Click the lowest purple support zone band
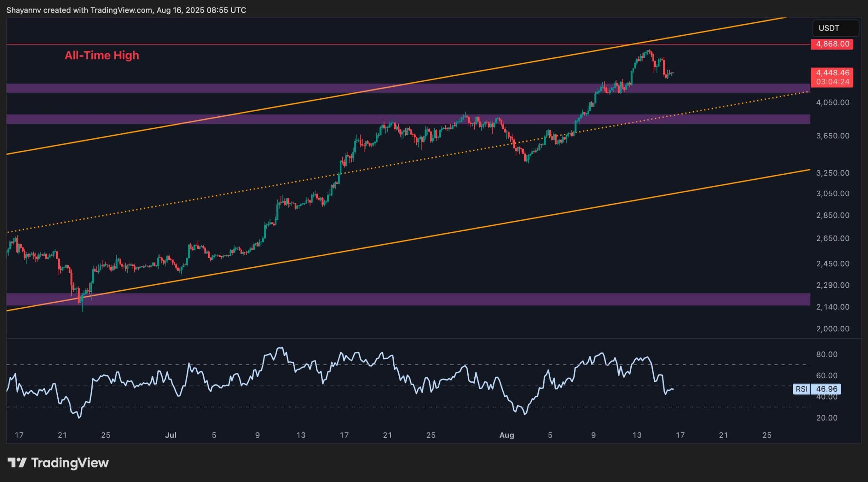The width and height of the screenshot is (868, 482). 407,299
